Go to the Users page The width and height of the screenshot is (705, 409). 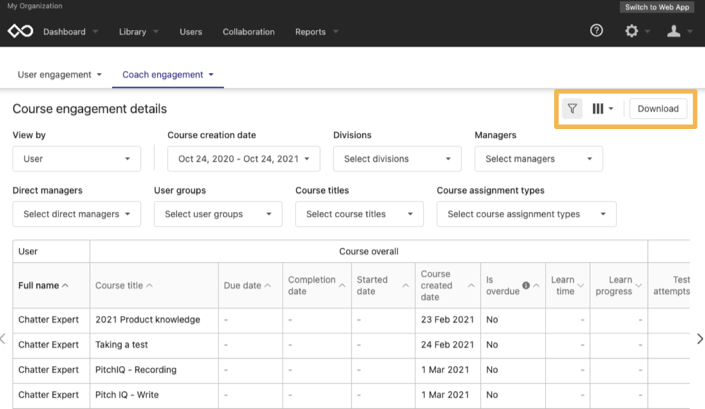191,32
